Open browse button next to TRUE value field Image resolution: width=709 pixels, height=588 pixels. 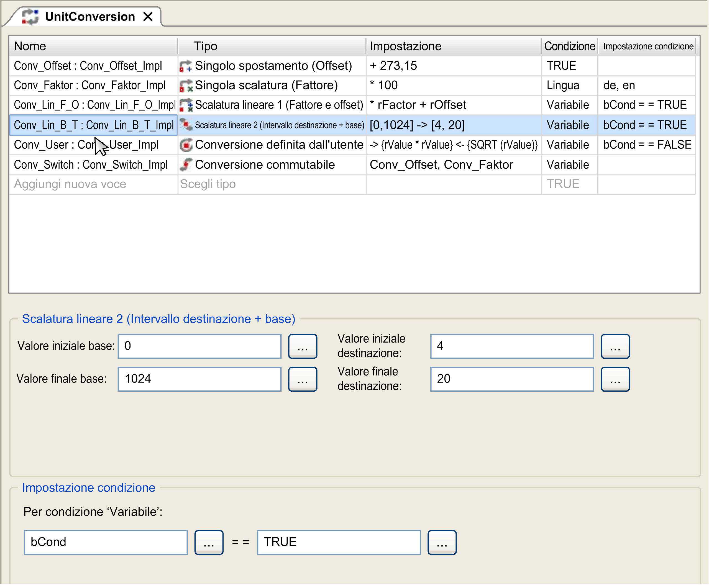click(442, 542)
